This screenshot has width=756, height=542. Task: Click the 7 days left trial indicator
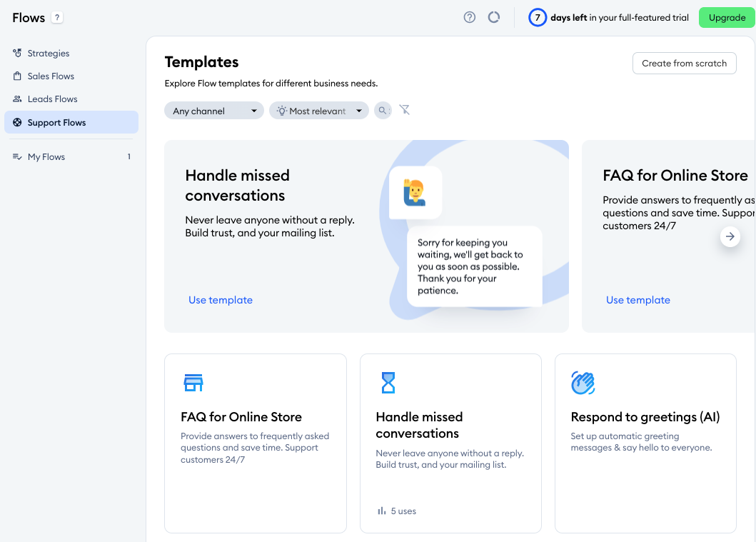pos(537,17)
